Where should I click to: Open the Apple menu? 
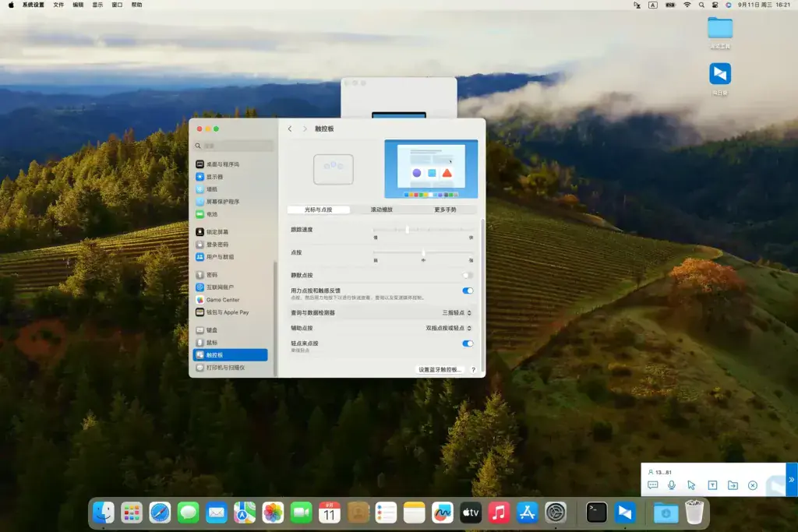point(11,5)
